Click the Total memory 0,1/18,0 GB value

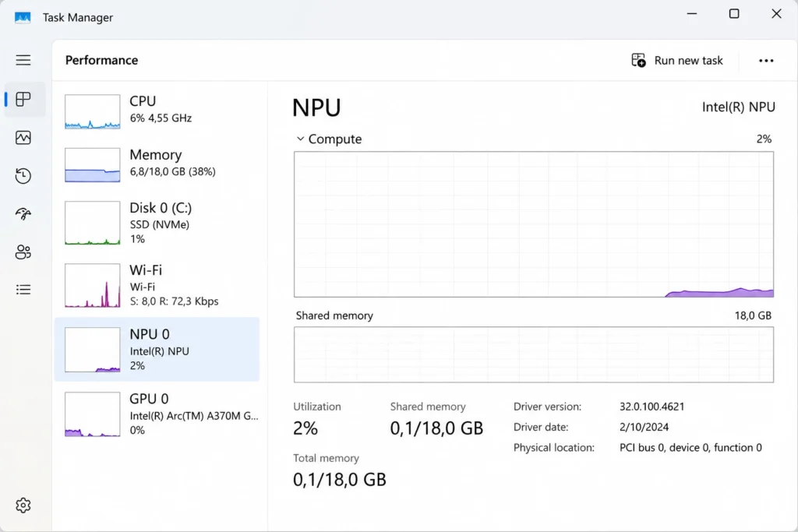(340, 480)
